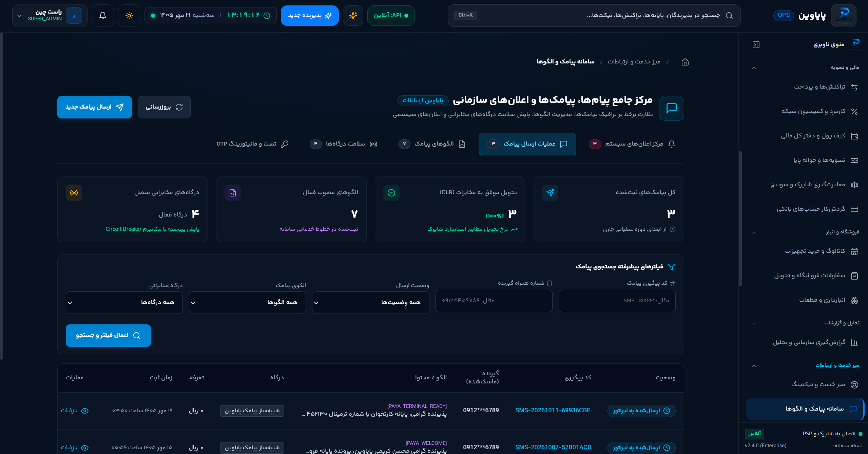Image resolution: width=868 pixels, height=454 pixels.
Task: Open the الگوی پیامک filter dropdown
Action: 247,303
